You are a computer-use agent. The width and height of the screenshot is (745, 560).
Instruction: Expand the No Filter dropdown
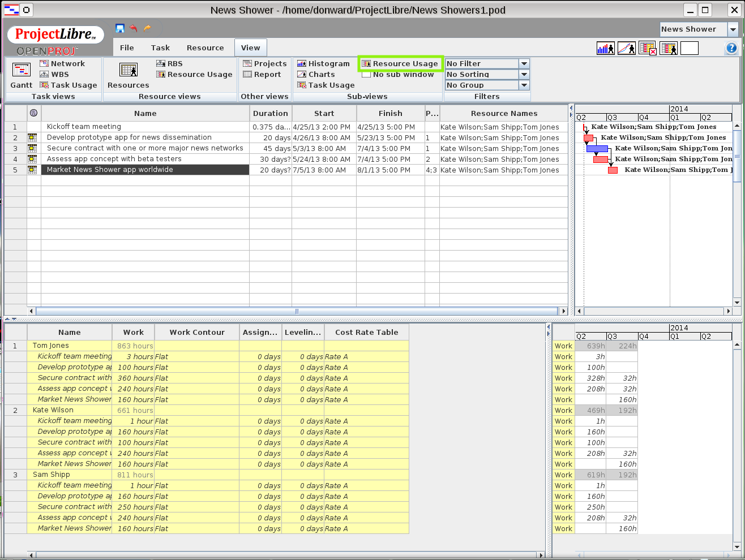click(524, 64)
